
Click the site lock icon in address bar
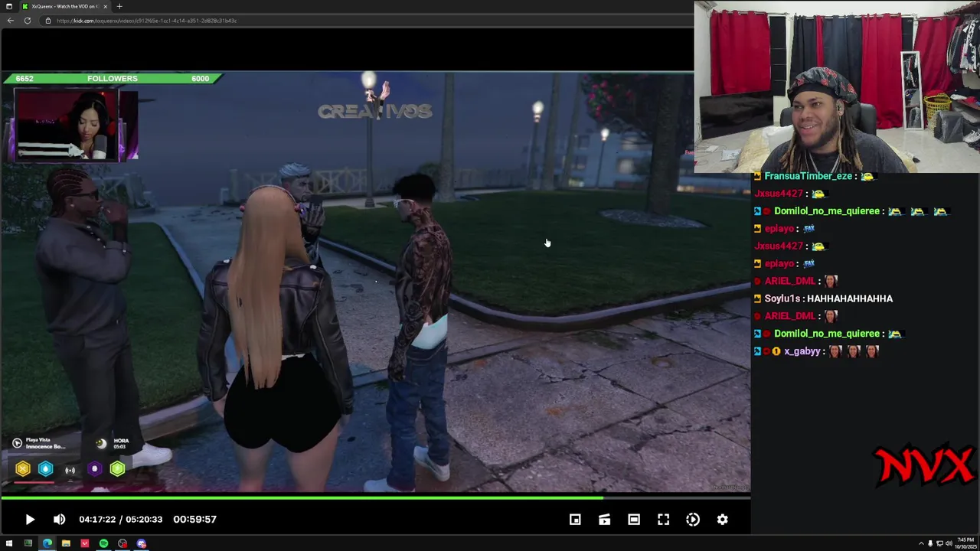[x=47, y=21]
